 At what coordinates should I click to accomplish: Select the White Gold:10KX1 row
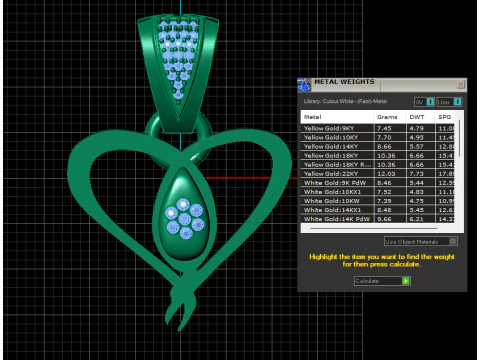378,192
